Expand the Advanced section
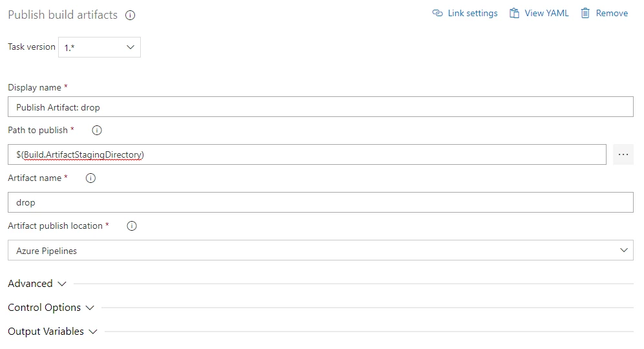The image size is (644, 349). pos(37,284)
